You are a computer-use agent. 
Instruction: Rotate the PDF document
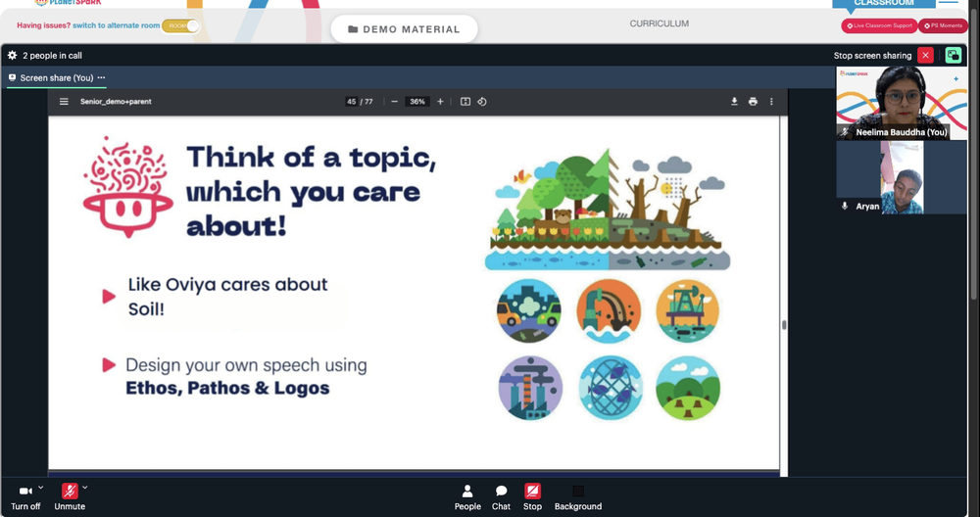[482, 101]
